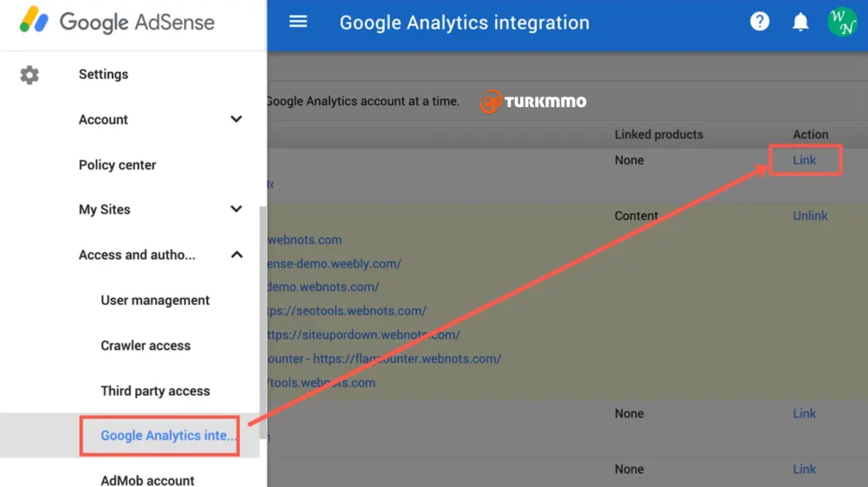The width and height of the screenshot is (868, 487).
Task: Click the Linked products column header
Action: click(x=659, y=134)
